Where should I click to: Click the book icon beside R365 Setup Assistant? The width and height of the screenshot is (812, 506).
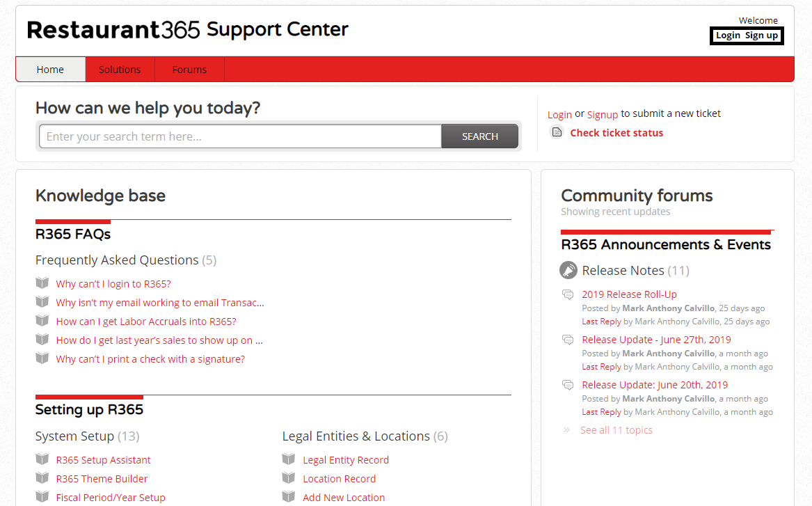coord(42,459)
